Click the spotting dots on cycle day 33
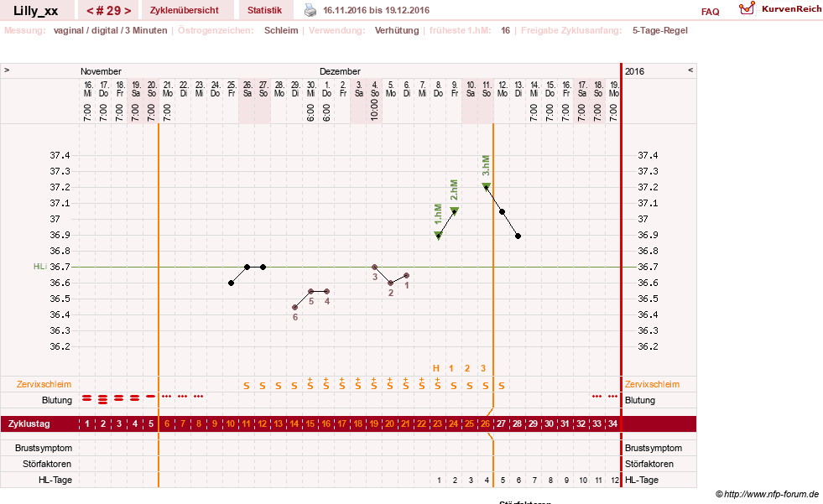 point(596,397)
